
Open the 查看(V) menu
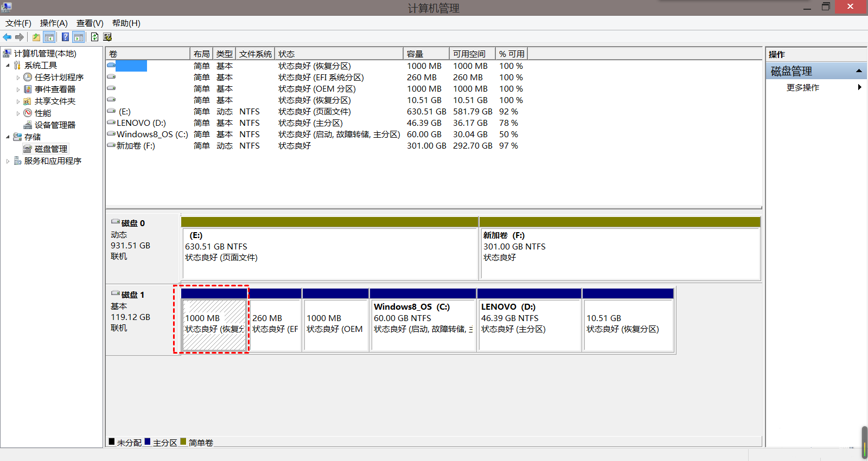pyautogui.click(x=90, y=23)
